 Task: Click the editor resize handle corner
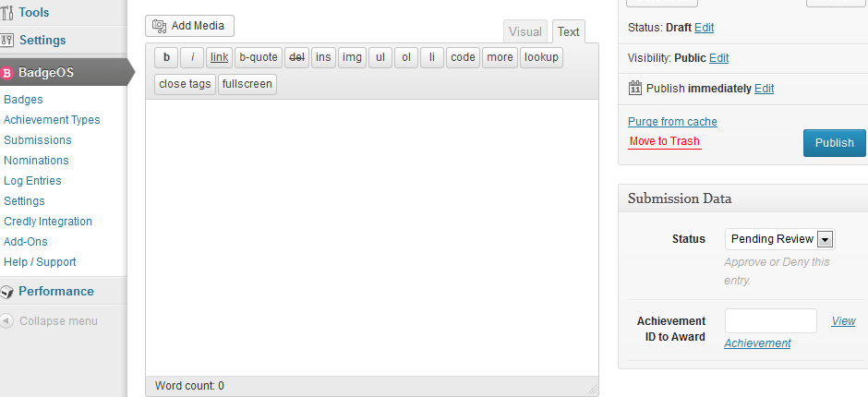pyautogui.click(x=592, y=390)
